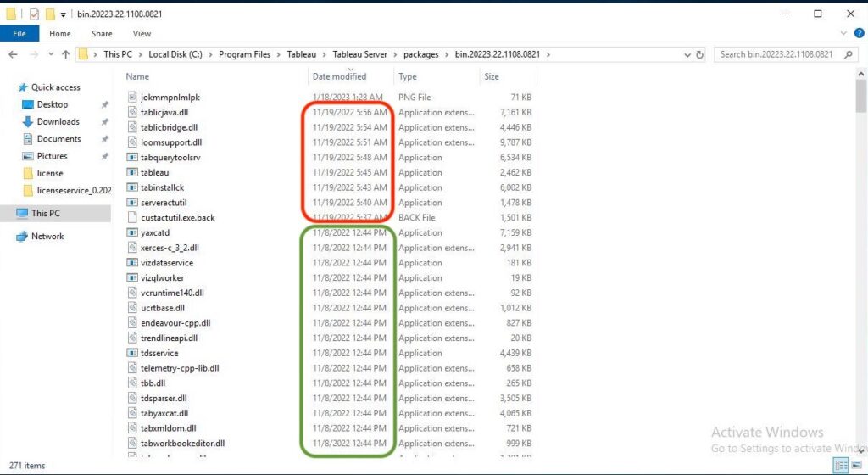Click the tabworkbookeditor.dll file name
This screenshot has height=475, width=868.
click(183, 443)
